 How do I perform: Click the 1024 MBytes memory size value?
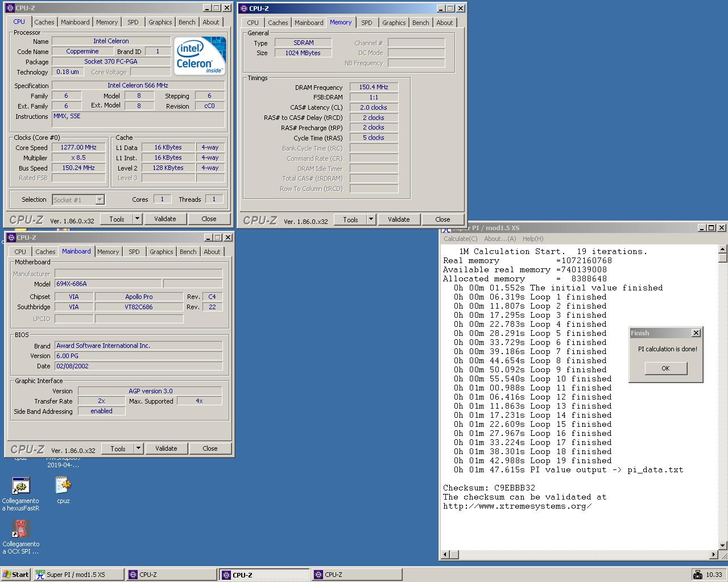click(303, 53)
